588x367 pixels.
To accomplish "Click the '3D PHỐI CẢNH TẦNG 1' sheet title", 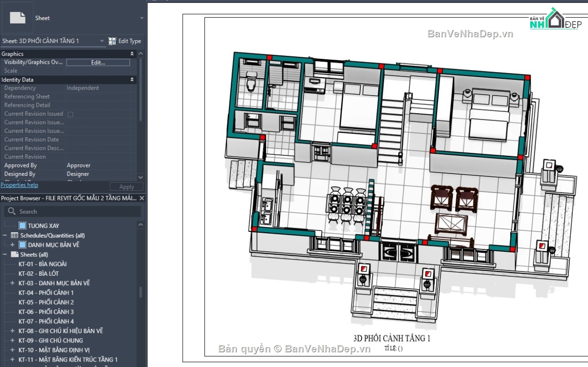I will (392, 338).
